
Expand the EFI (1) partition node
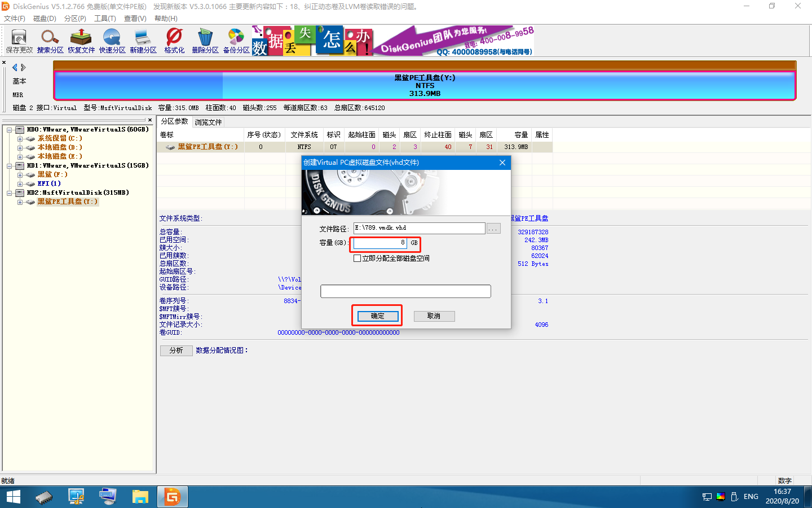click(x=20, y=184)
